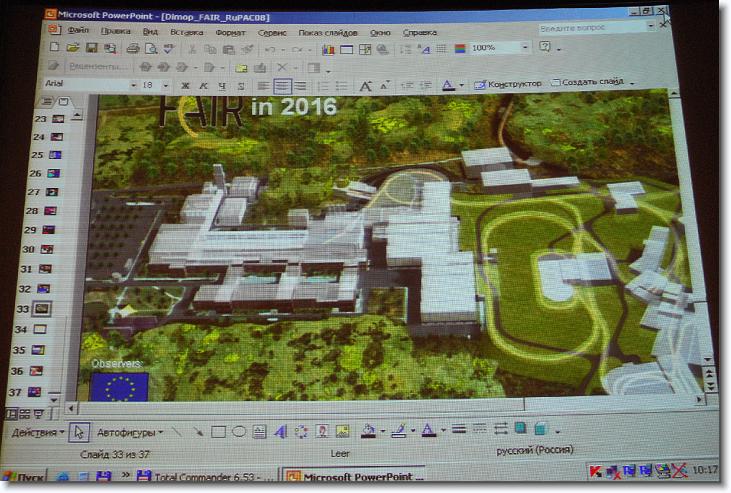Expand the Автофигуры menu
The height and width of the screenshot is (493, 731).
coord(128,432)
